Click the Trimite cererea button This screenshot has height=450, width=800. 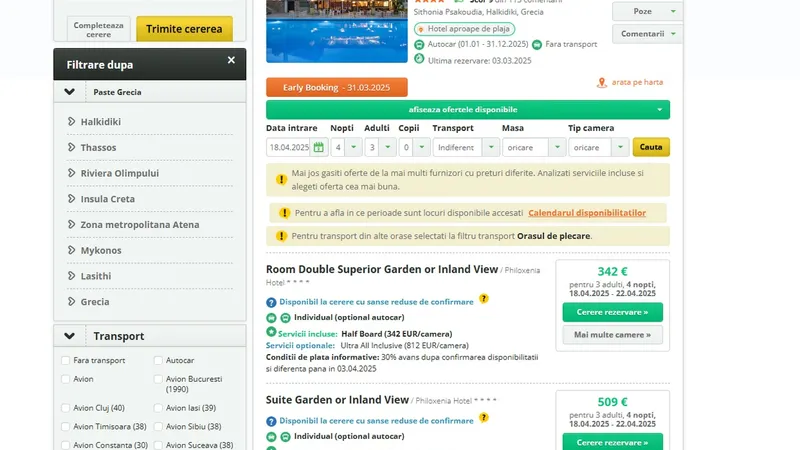pyautogui.click(x=184, y=29)
